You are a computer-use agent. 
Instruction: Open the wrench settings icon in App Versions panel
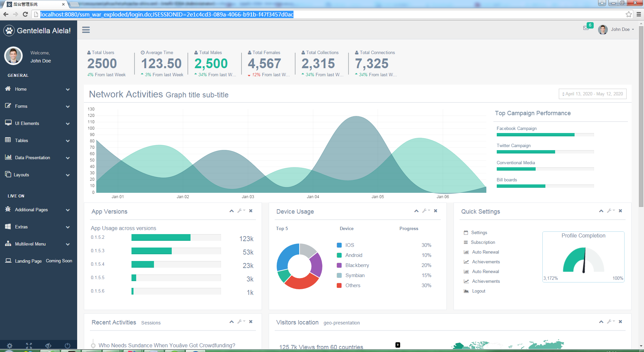[x=241, y=211]
